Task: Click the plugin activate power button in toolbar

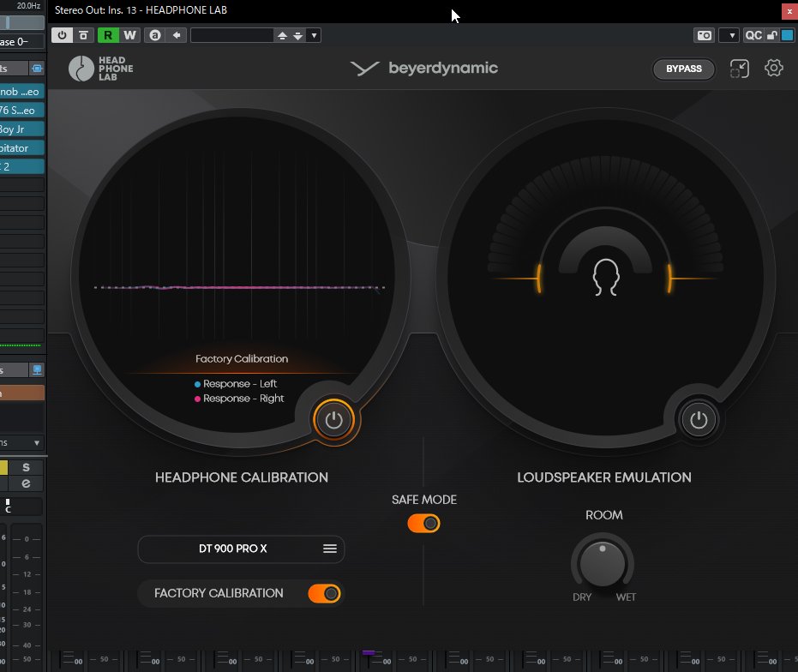Action: tap(62, 35)
